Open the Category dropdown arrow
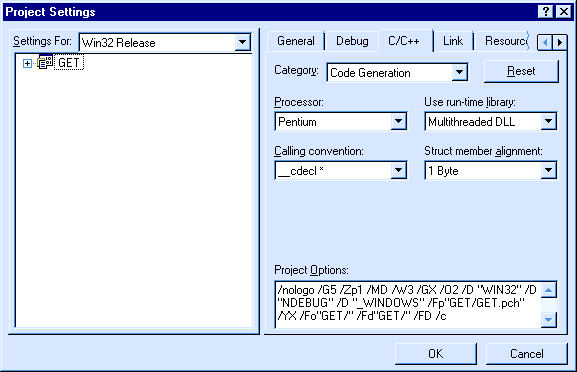Screen dimensions: 577x372 point(459,72)
